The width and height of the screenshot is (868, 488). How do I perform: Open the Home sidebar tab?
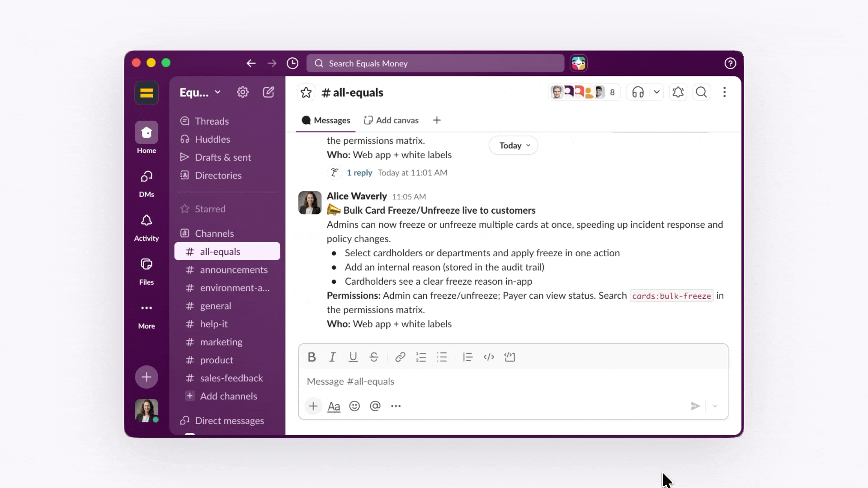(x=146, y=138)
